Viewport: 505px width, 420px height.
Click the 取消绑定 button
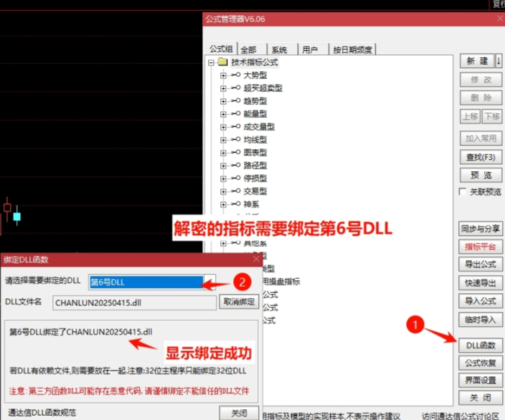[x=239, y=302]
